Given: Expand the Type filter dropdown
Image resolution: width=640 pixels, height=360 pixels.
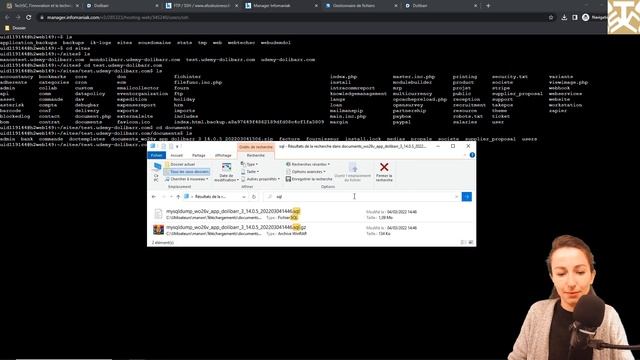Looking at the screenshot, I should [x=249, y=164].
